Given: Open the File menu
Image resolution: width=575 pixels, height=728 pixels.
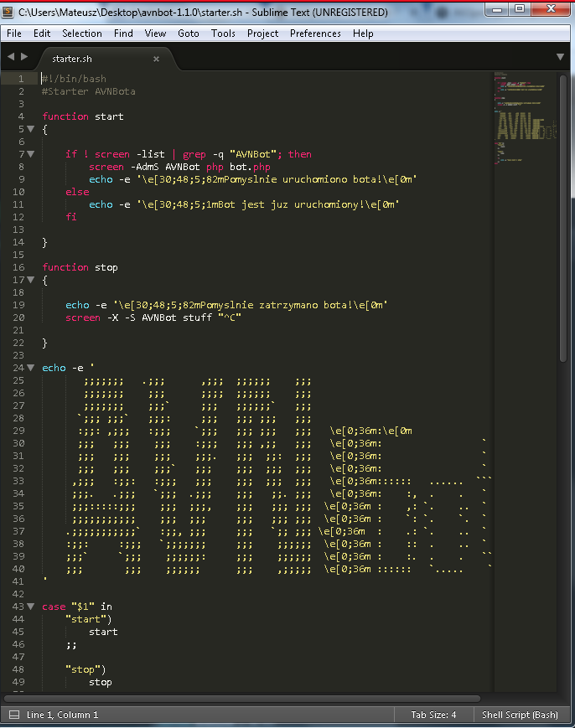Looking at the screenshot, I should tap(14, 34).
